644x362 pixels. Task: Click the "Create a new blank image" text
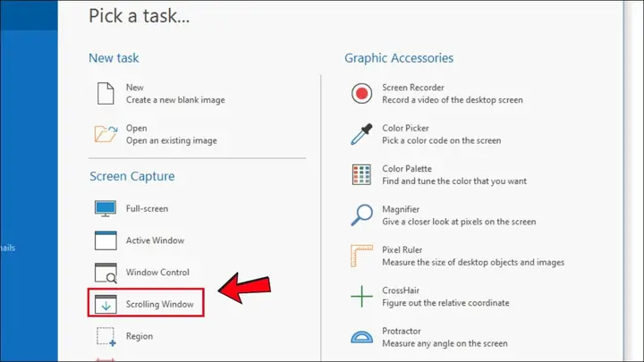[175, 100]
